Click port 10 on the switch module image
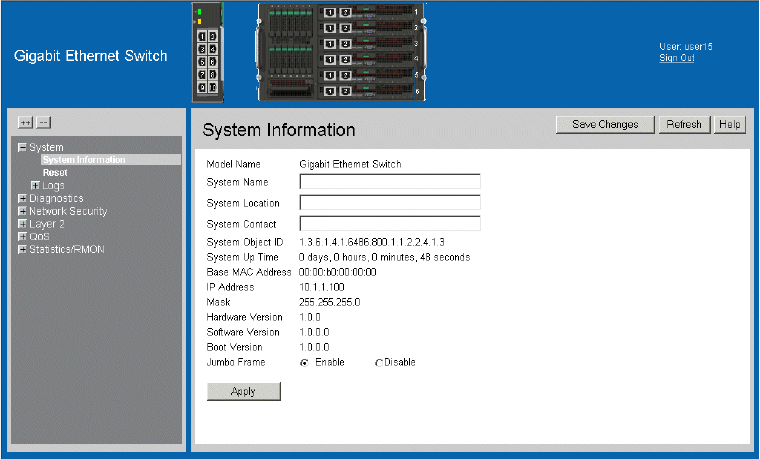Screen dimensions: 760x459 tap(212, 87)
